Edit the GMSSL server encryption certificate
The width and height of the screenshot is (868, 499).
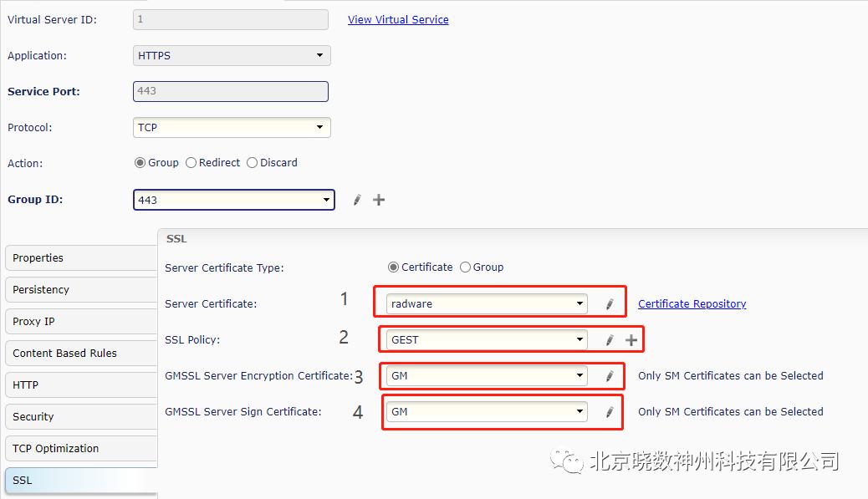(x=608, y=376)
